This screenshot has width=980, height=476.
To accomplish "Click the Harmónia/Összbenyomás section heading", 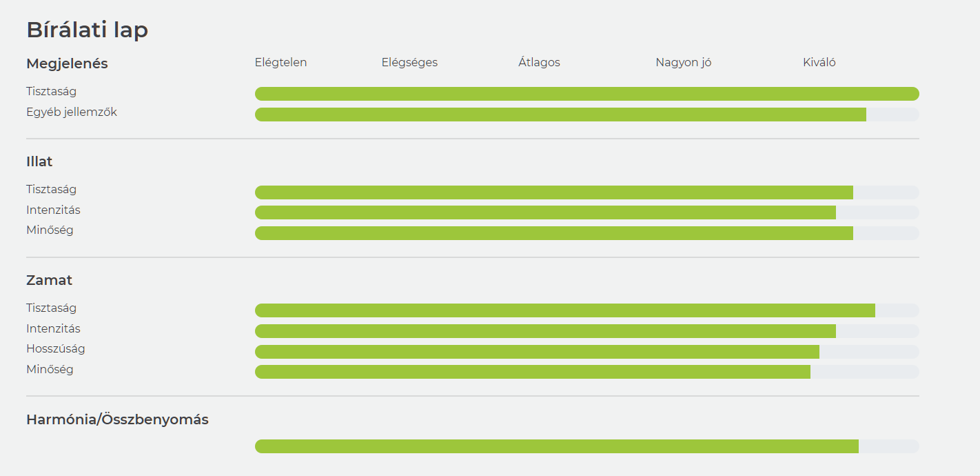I will (x=117, y=419).
